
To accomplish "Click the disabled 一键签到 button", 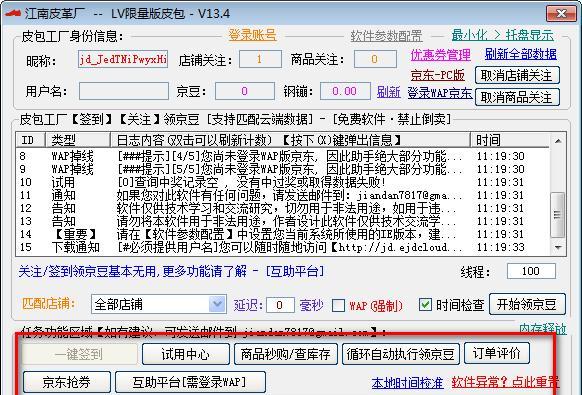I will point(79,354).
